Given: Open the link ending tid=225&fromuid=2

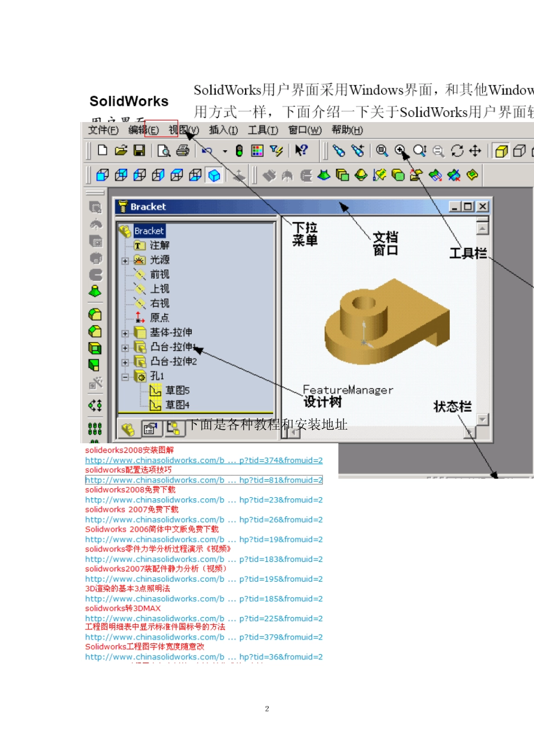Looking at the screenshot, I should click(x=204, y=618).
